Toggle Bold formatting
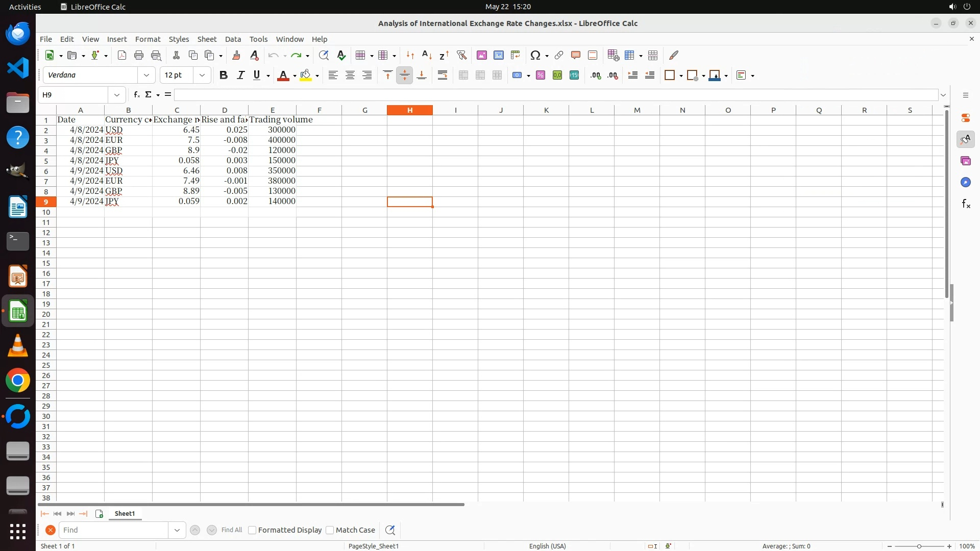Viewport: 980px width, 551px height. 223,76
